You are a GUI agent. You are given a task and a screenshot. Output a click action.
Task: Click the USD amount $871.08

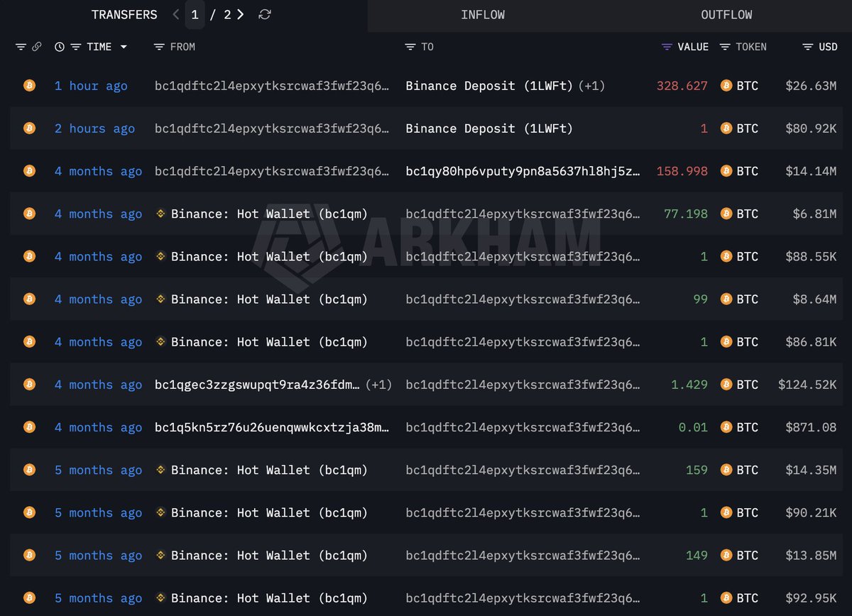tap(811, 427)
